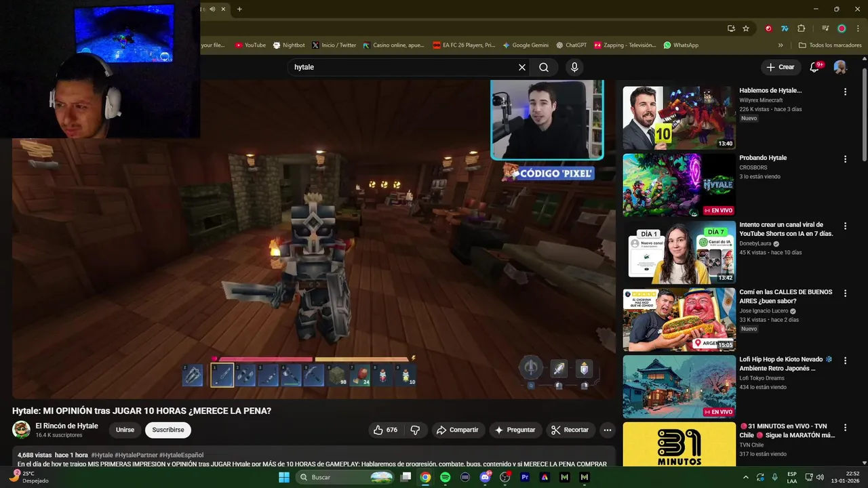Viewport: 868px width, 488px height.
Task: Mute the tab via speaker icon
Action: [x=212, y=9]
